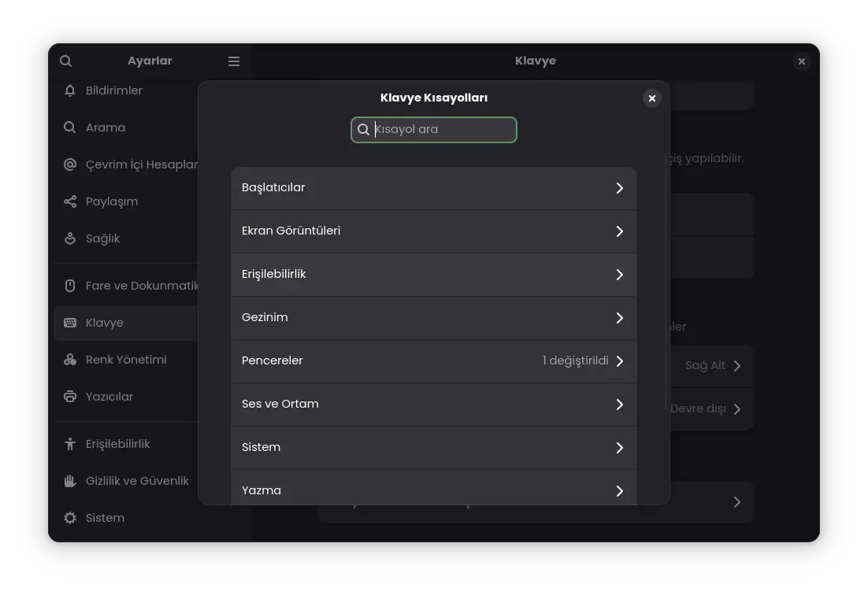Click the '1 değiştirildi' text
Screen dimensions: 868x595
[x=576, y=360]
